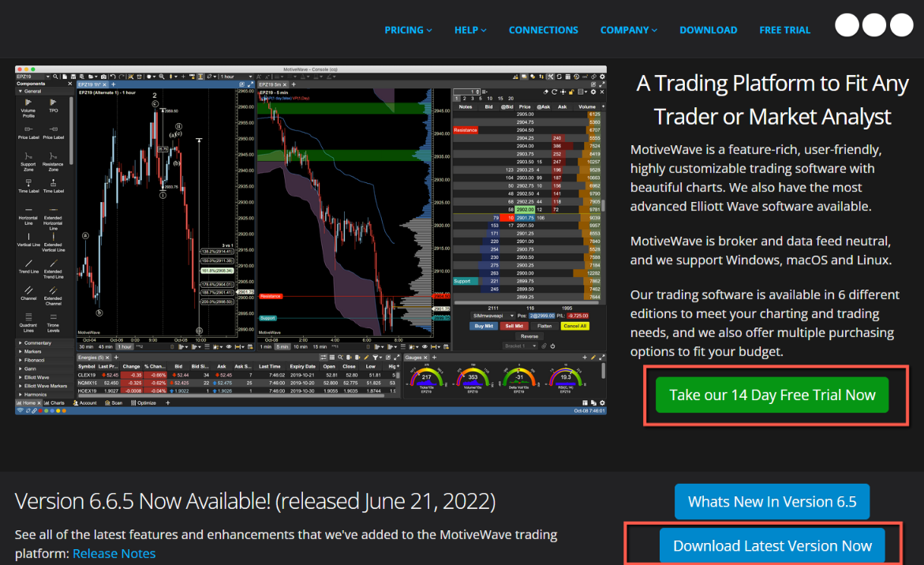Open the Bracket 1 dropdown
Screen dimensions: 924x565
(519, 346)
